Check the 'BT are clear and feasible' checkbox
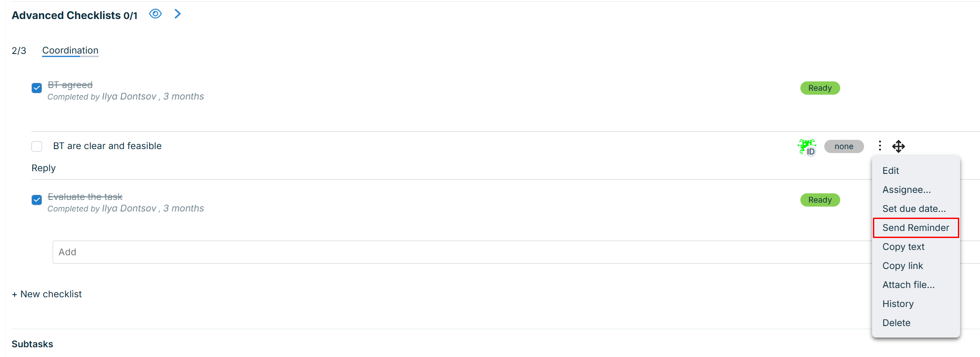 point(37,146)
